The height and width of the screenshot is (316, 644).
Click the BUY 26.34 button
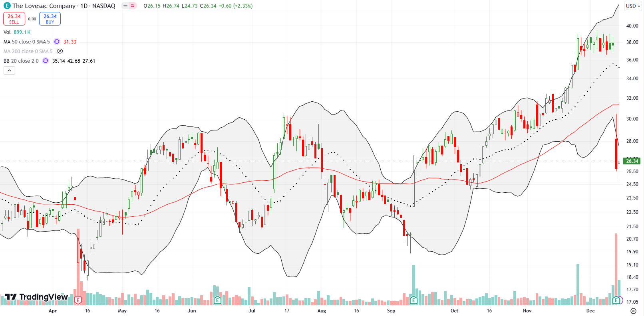50,19
